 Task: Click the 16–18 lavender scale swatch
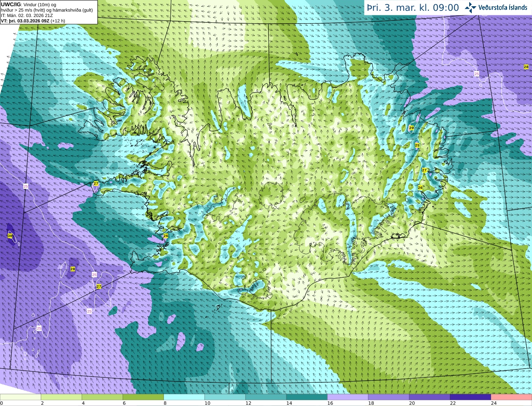tap(348, 397)
